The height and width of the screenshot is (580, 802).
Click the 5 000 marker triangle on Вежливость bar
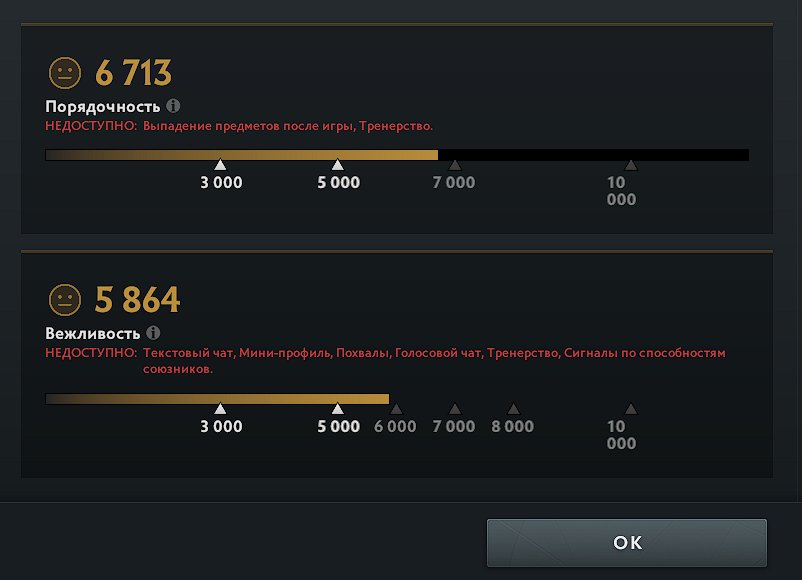(x=338, y=409)
